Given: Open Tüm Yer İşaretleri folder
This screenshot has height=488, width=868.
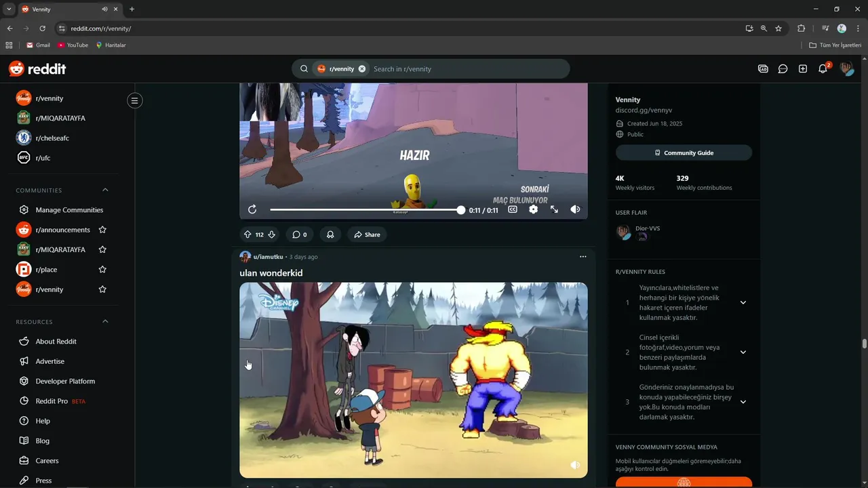Looking at the screenshot, I should 835,45.
